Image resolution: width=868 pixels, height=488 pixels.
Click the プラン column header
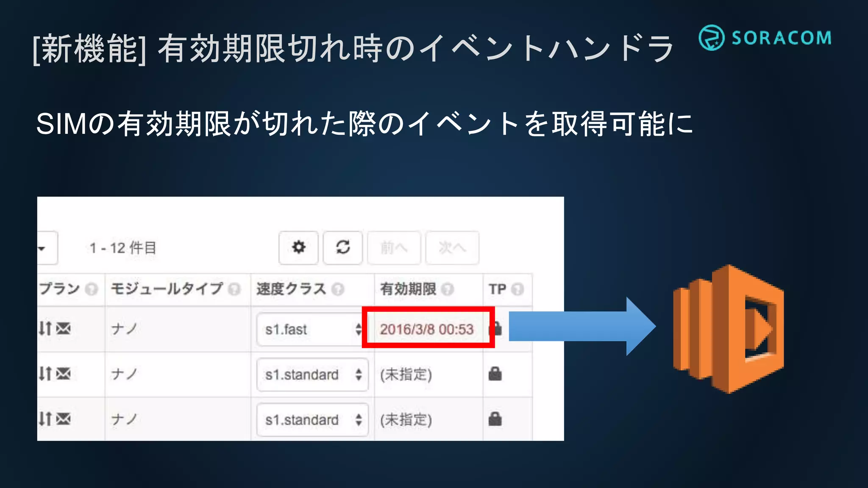tap(59, 289)
